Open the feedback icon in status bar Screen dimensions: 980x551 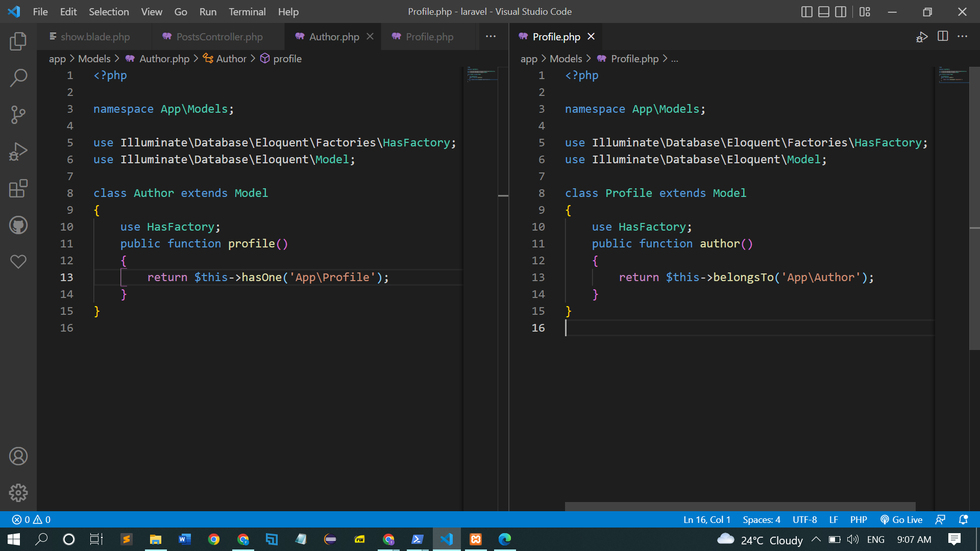[x=940, y=519]
